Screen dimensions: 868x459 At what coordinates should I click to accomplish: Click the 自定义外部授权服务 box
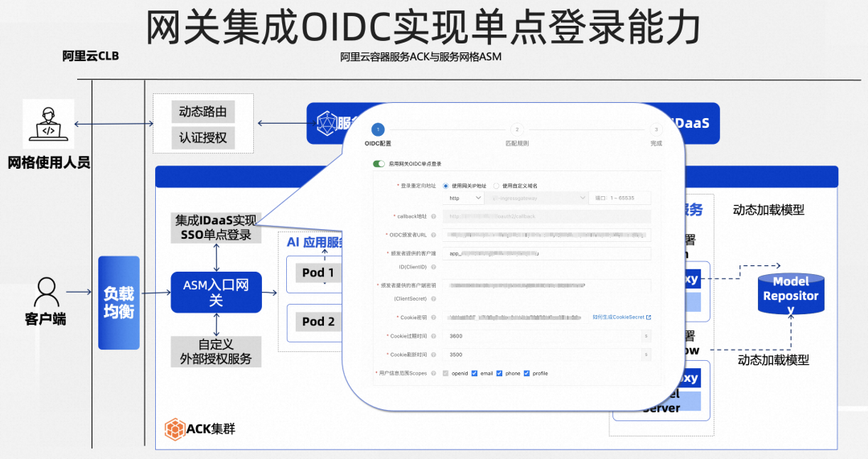click(x=216, y=351)
